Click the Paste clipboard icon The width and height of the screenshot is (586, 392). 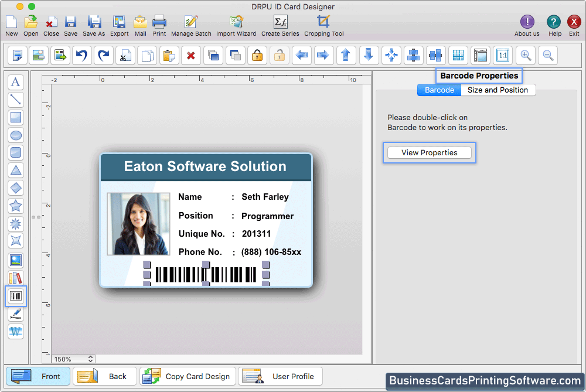click(x=169, y=55)
